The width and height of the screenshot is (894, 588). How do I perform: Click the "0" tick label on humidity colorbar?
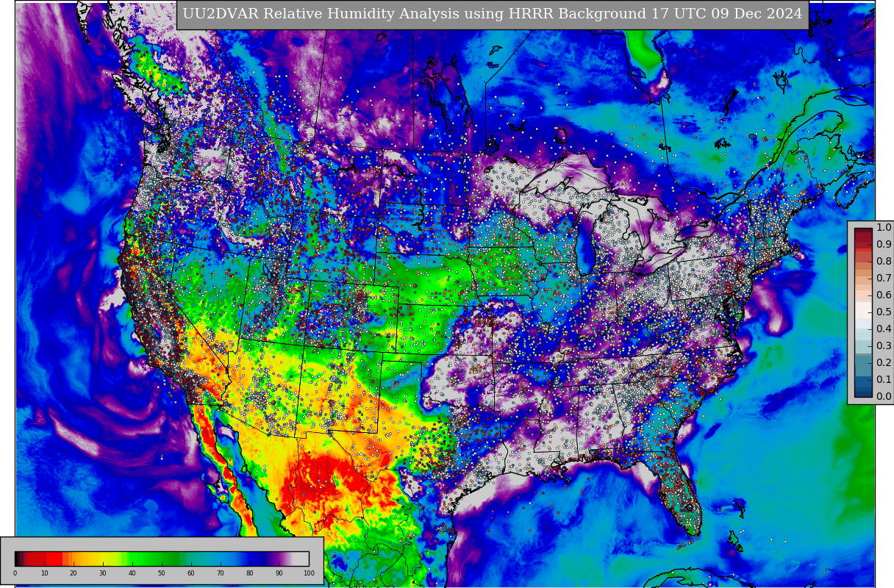tap(15, 573)
